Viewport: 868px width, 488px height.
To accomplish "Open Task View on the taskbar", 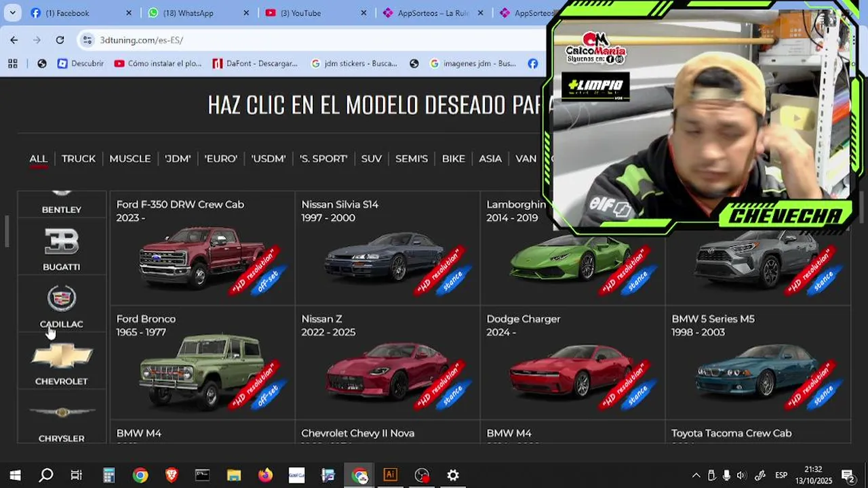I will (77, 475).
